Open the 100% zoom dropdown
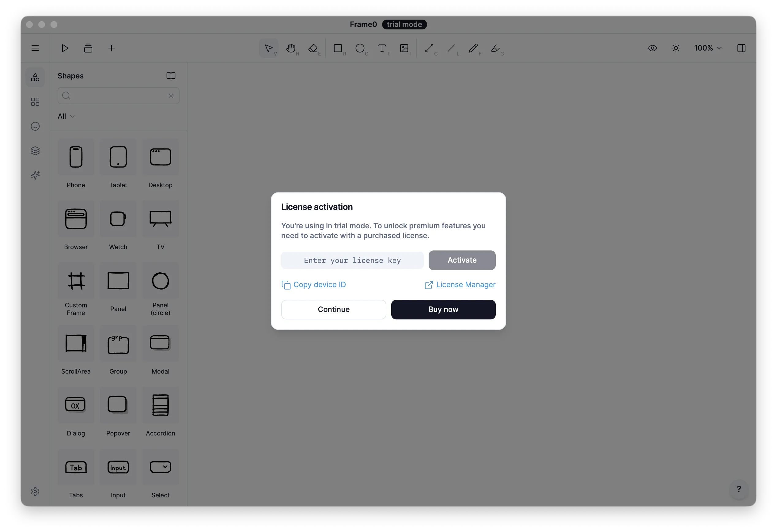This screenshot has width=777, height=532. 707,48
